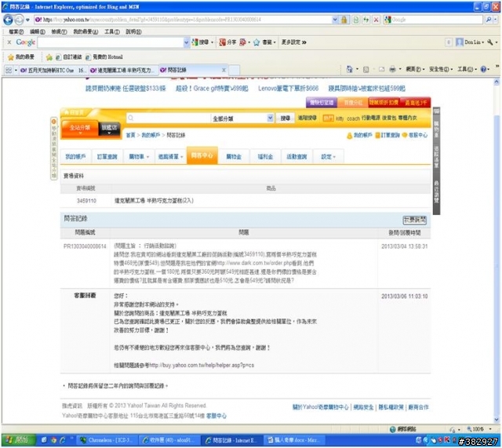This screenshot has width=502, height=448.
Task: Select the 問答中心 tab
Action: coord(202,155)
